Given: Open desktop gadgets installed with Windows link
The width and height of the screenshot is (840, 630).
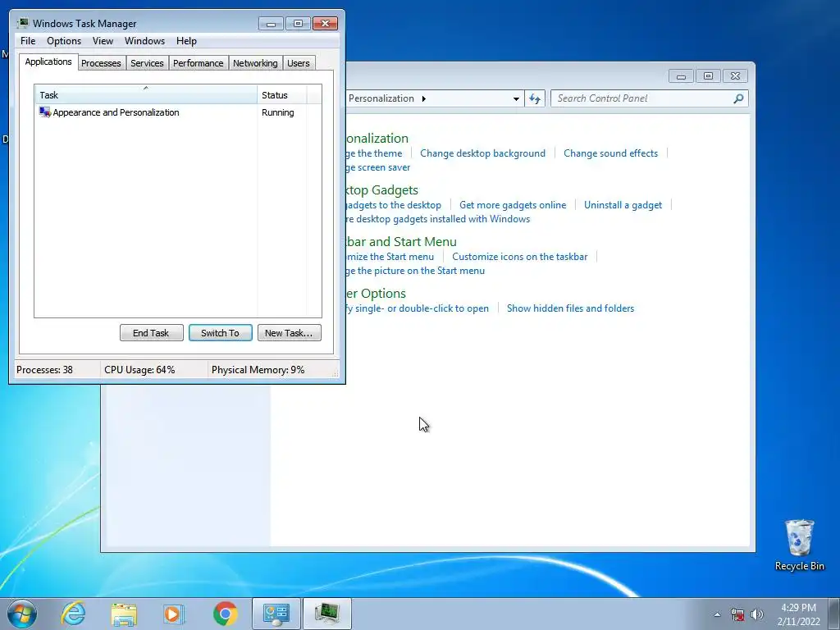Looking at the screenshot, I should click(x=438, y=218).
